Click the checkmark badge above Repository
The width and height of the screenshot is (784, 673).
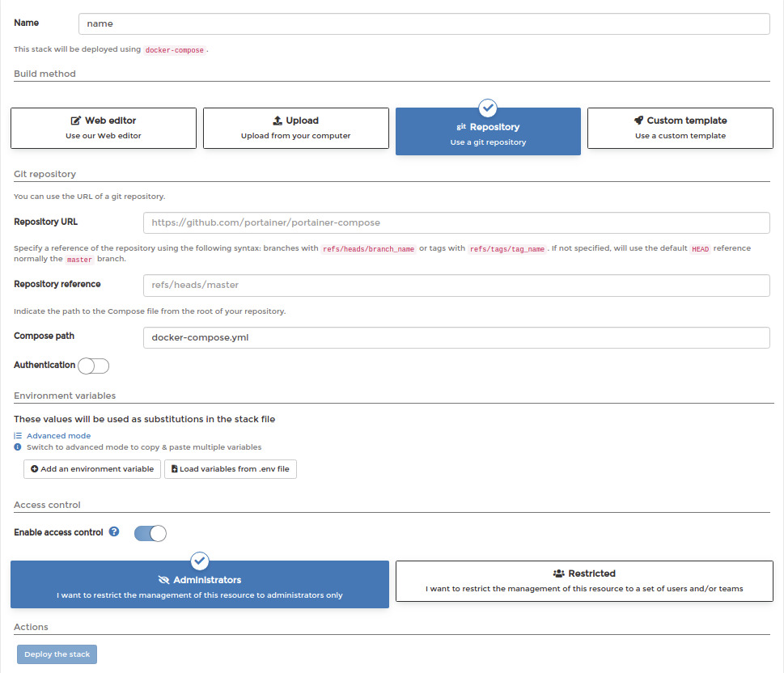488,108
